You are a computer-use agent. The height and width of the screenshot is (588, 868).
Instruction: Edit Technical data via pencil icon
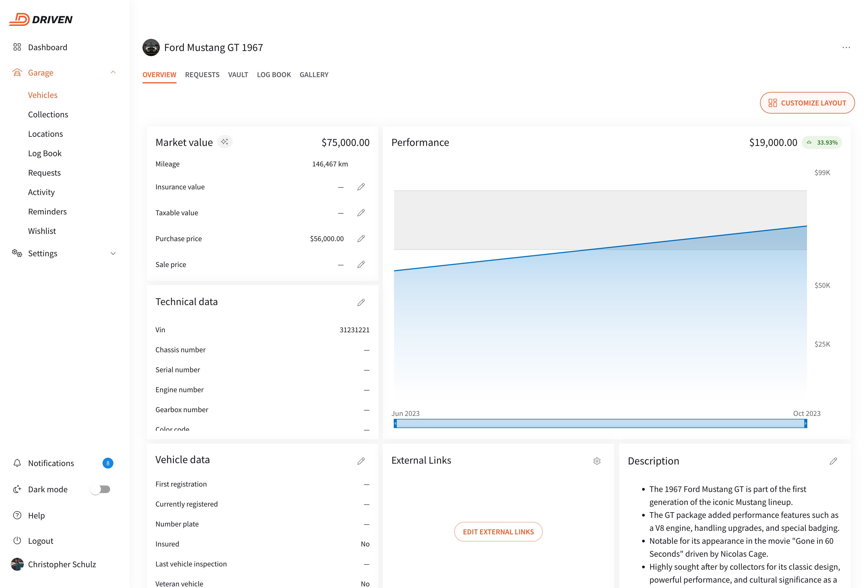coord(361,302)
